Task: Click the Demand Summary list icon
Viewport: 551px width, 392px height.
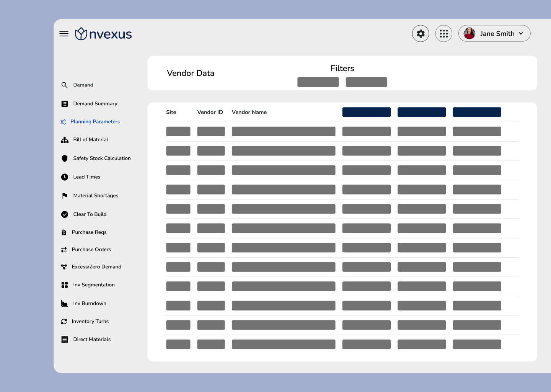Action: click(65, 104)
